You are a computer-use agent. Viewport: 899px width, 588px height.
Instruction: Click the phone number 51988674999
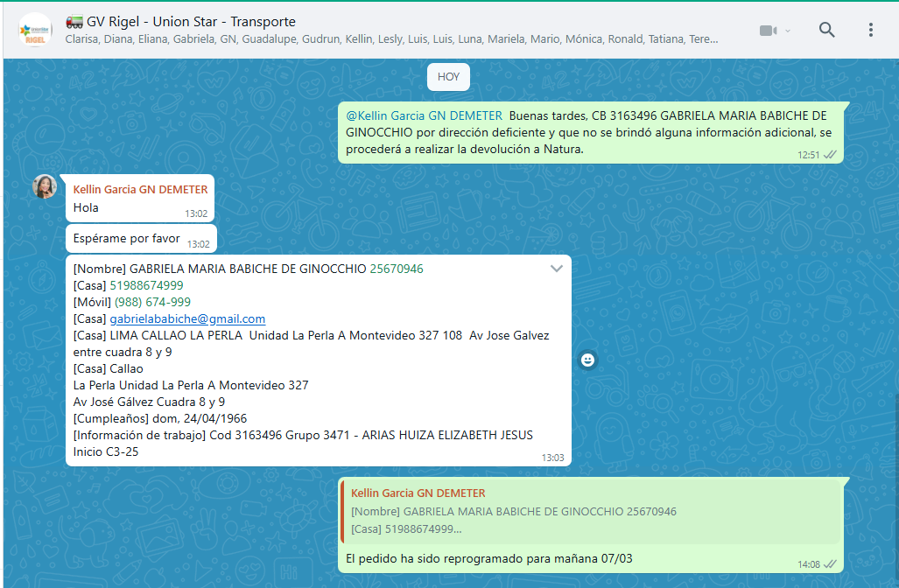[x=146, y=285]
